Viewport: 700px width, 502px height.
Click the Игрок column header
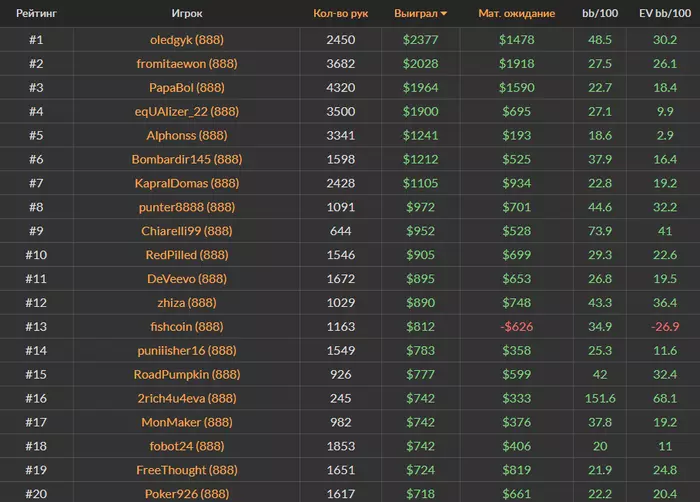187,13
